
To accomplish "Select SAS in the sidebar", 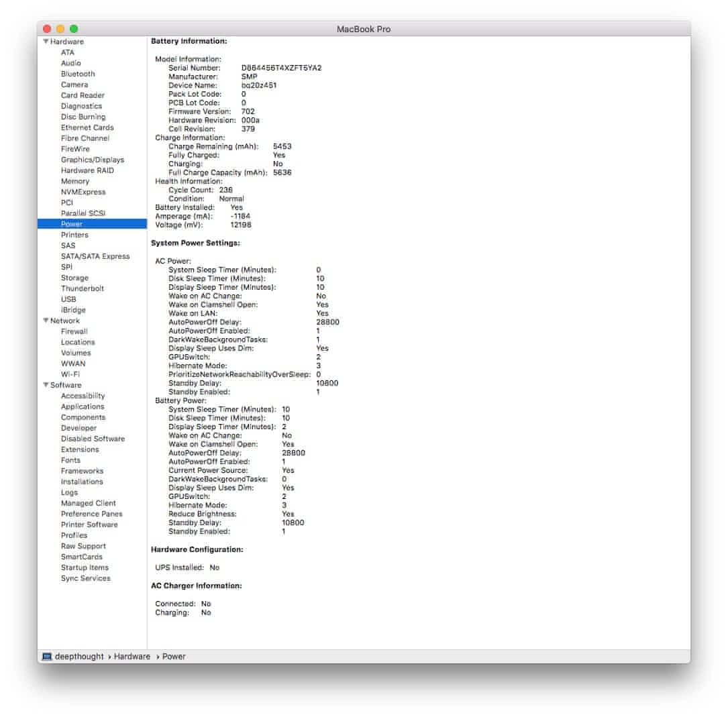I will (68, 245).
